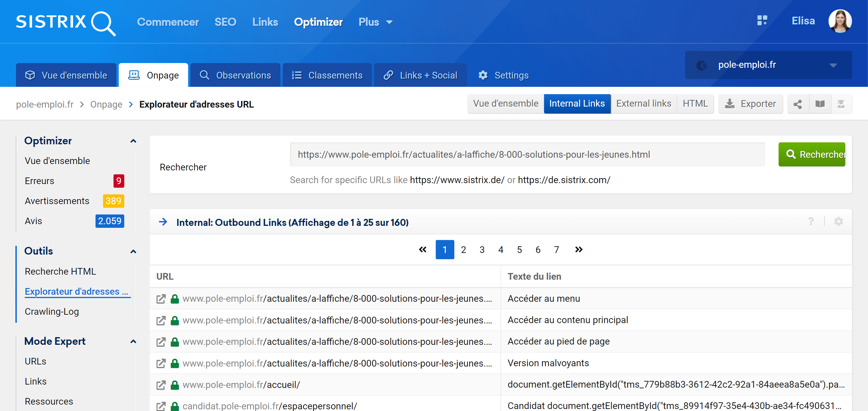Go to page 2 of results

tap(463, 250)
